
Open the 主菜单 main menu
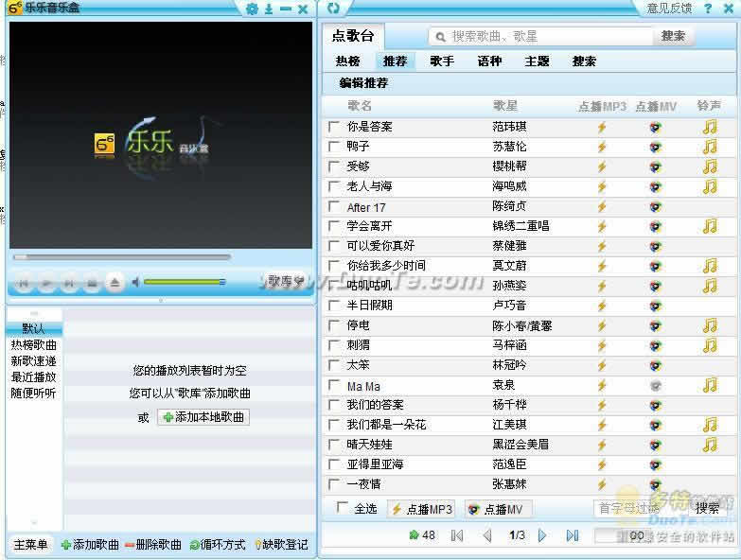(x=30, y=545)
